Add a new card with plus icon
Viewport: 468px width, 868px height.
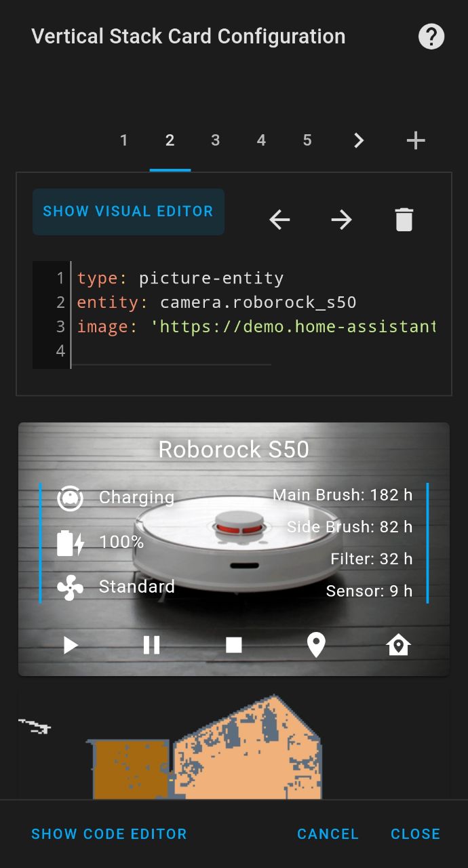[x=416, y=140]
